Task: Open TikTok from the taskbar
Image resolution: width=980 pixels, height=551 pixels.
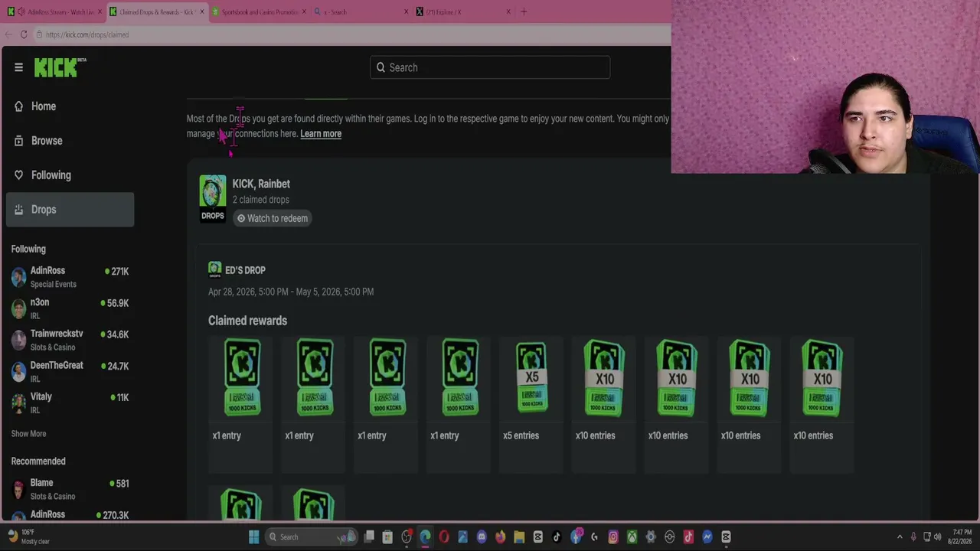Action: point(557,536)
